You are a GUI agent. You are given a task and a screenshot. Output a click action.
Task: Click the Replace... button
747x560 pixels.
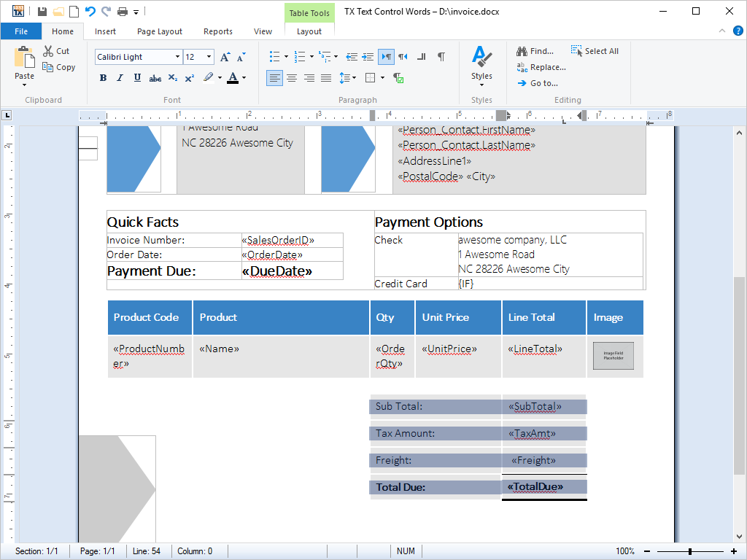541,67
